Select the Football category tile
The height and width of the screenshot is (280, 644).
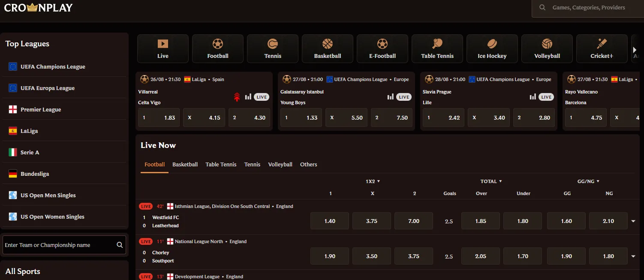tap(218, 49)
